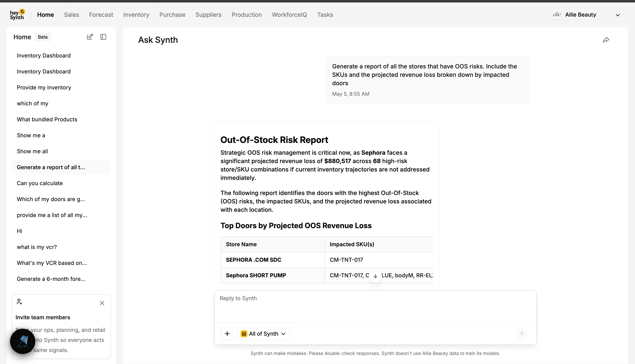
Task: Close the Invite team members card
Action: tap(102, 303)
